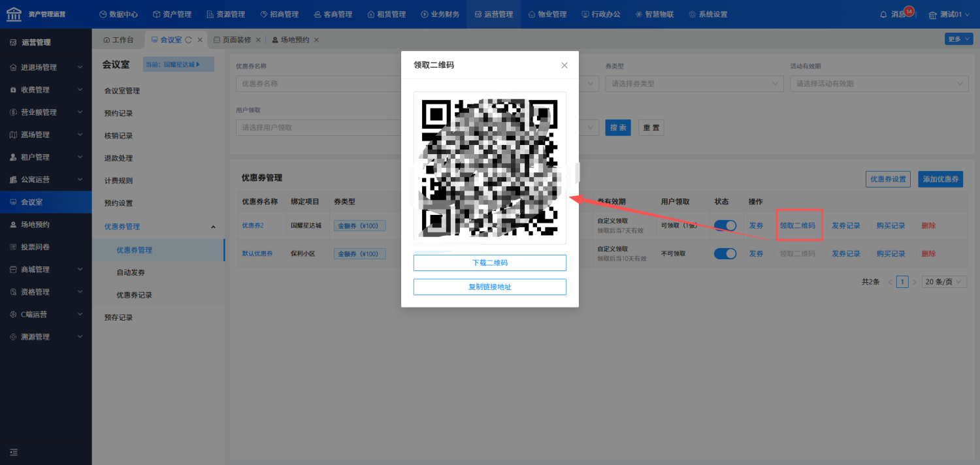Click 发券记录 in the 优惠券2 row
The width and height of the screenshot is (980, 465).
(846, 225)
